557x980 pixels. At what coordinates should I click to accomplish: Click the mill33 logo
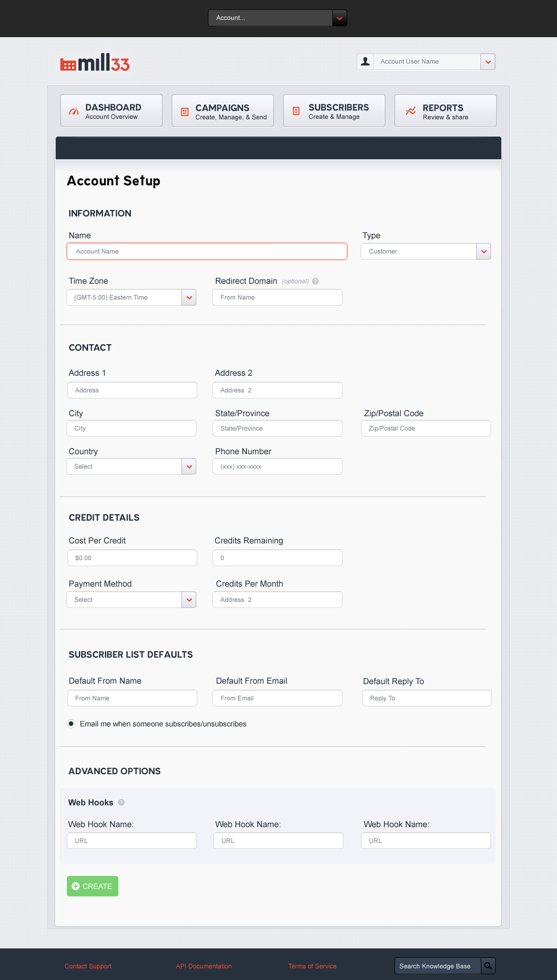95,63
